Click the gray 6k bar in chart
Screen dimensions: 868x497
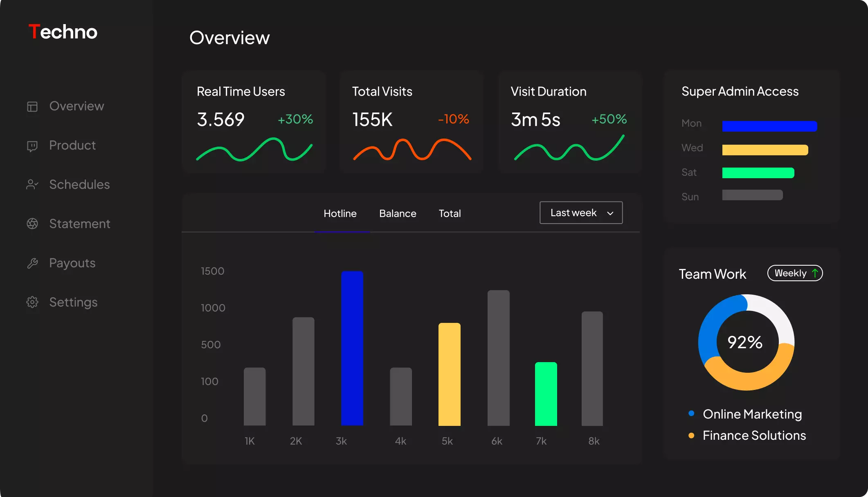tap(498, 358)
